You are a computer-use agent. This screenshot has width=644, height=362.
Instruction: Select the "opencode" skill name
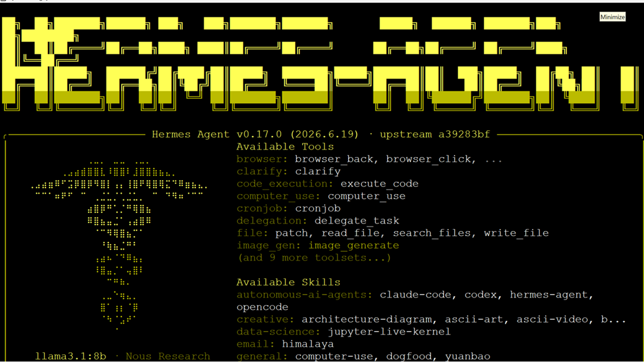[263, 307]
